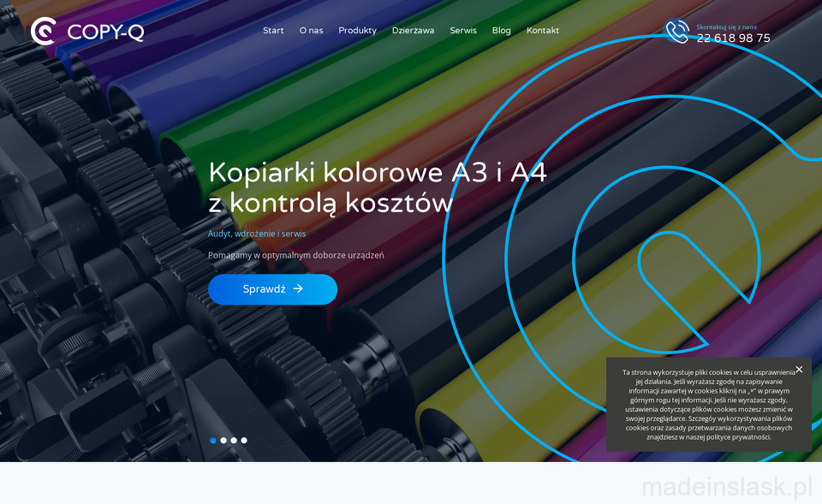Select the first carousel slide dot
Screen dimensions: 822x504
213,441
